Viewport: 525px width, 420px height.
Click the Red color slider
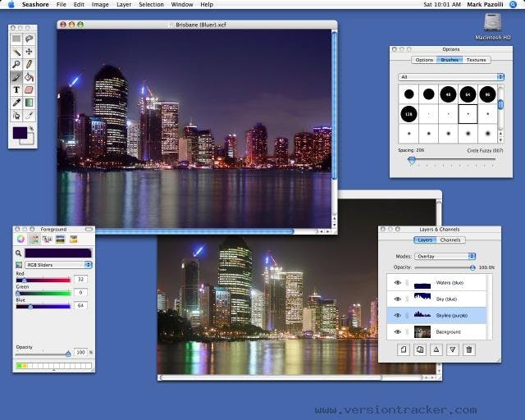tap(43, 280)
